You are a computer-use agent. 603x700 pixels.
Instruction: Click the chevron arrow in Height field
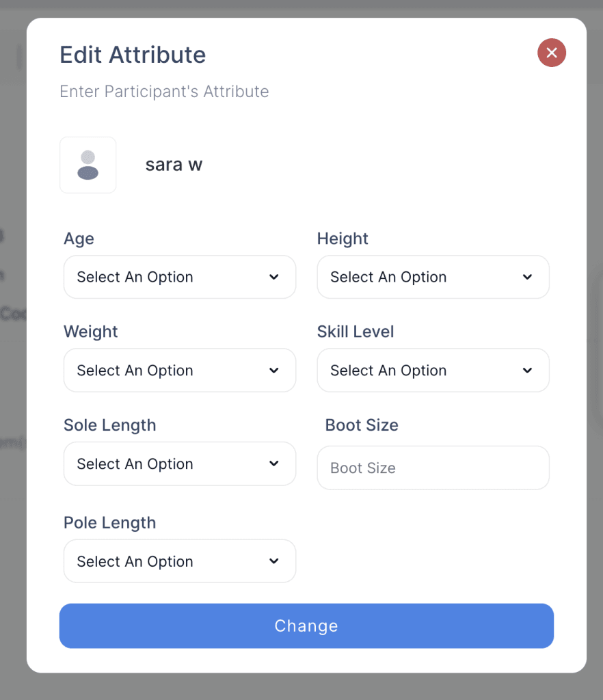tap(528, 277)
